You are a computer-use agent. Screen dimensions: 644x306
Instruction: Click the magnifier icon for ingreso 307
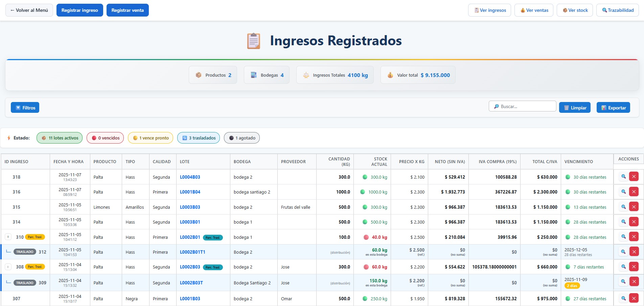click(x=623, y=298)
